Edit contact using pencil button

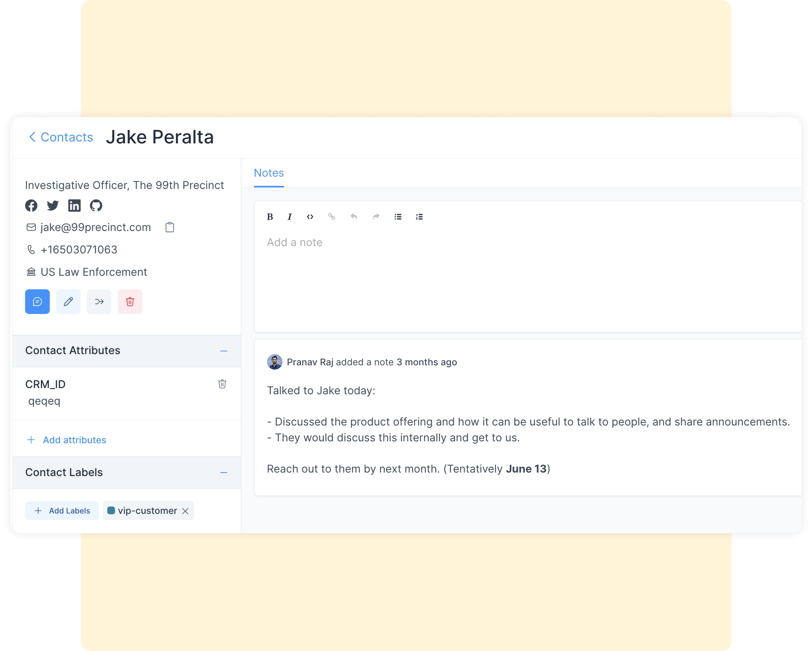click(x=68, y=302)
